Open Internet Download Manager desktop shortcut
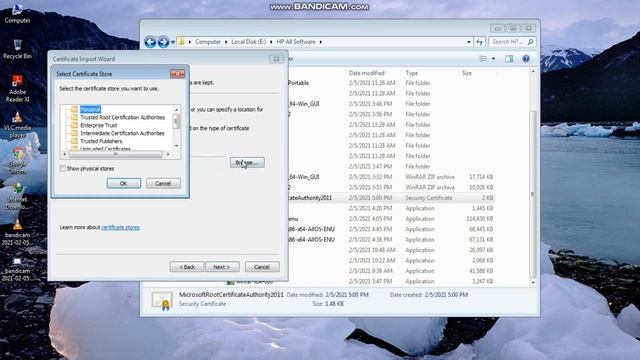The image size is (640, 360). (17, 196)
